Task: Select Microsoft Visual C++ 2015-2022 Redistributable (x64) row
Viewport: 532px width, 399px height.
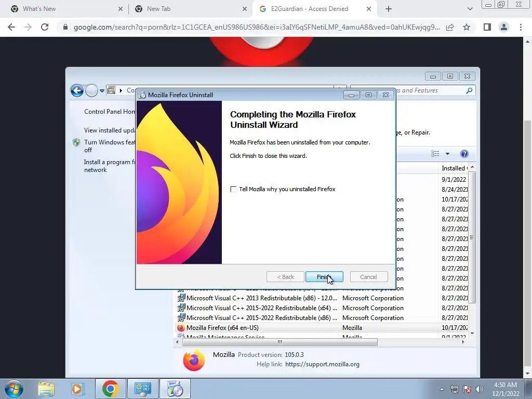Action: pyautogui.click(x=322, y=308)
